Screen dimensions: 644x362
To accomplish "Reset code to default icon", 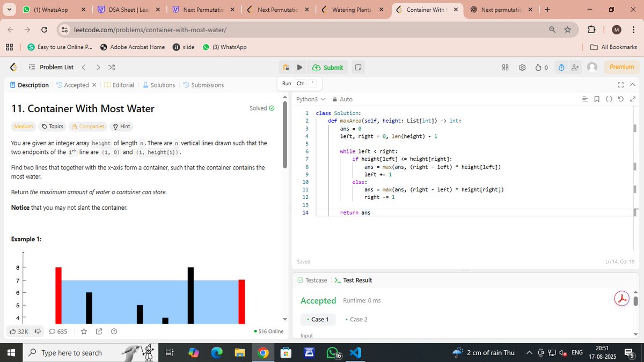I will [621, 99].
